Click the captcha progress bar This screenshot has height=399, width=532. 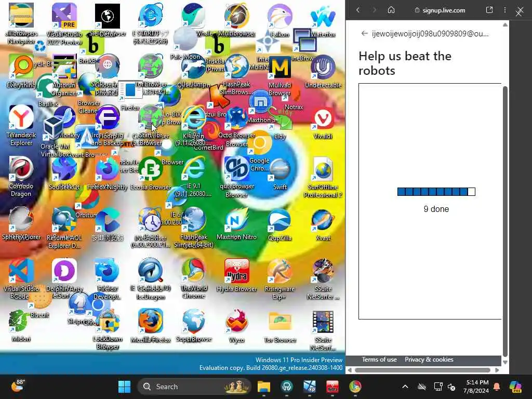436,192
